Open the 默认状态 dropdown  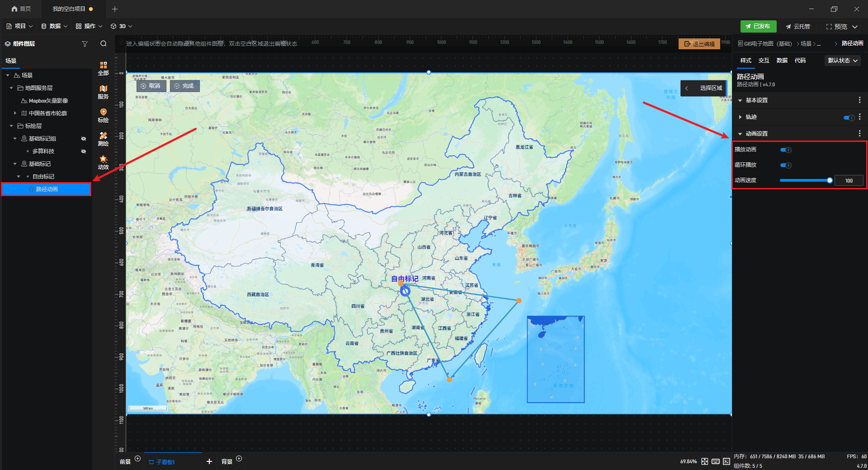coord(842,61)
